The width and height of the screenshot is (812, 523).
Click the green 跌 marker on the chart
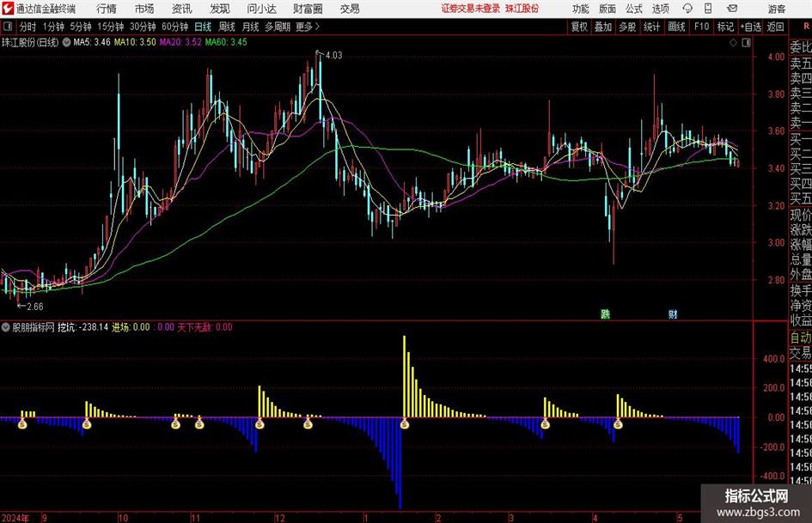coord(605,313)
